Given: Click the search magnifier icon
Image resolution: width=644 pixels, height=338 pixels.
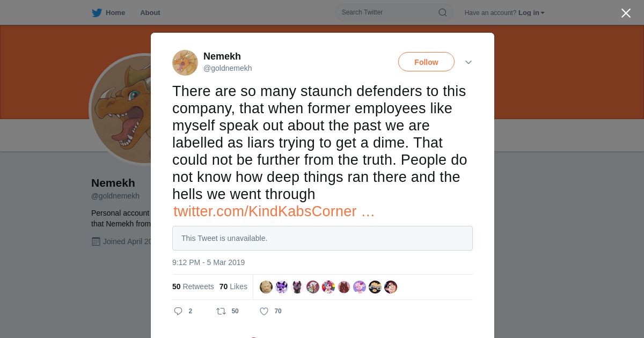Looking at the screenshot, I should click(x=442, y=12).
